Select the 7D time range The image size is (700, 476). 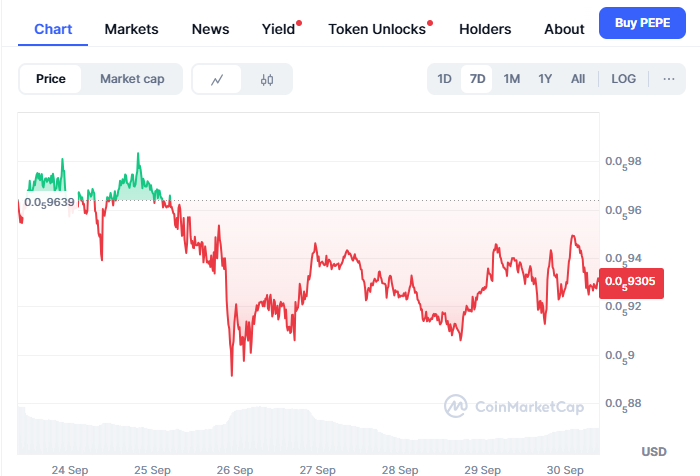tap(477, 79)
